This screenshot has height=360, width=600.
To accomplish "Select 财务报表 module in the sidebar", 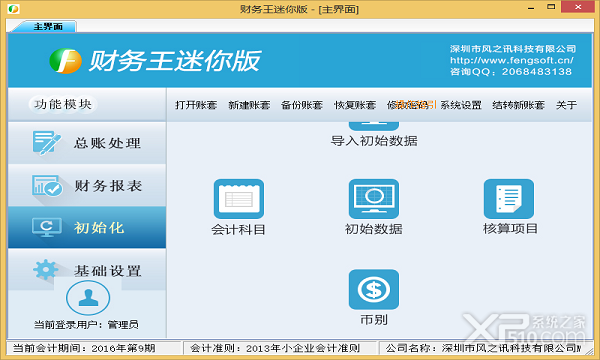I will point(87,186).
